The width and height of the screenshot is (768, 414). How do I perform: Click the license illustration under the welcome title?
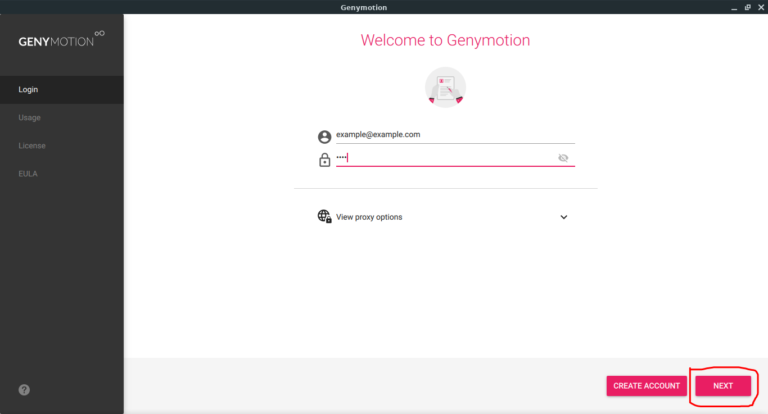pos(445,87)
